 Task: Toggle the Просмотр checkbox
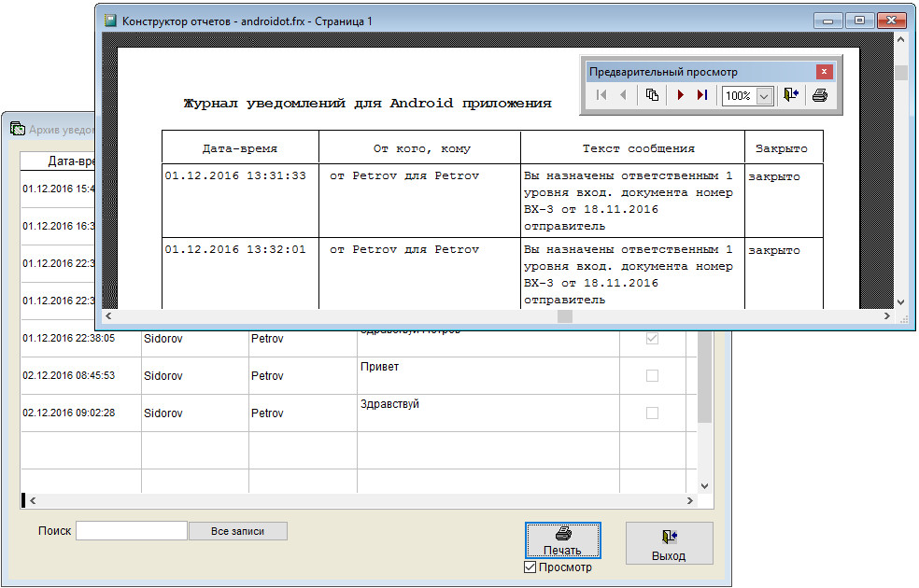pyautogui.click(x=530, y=567)
